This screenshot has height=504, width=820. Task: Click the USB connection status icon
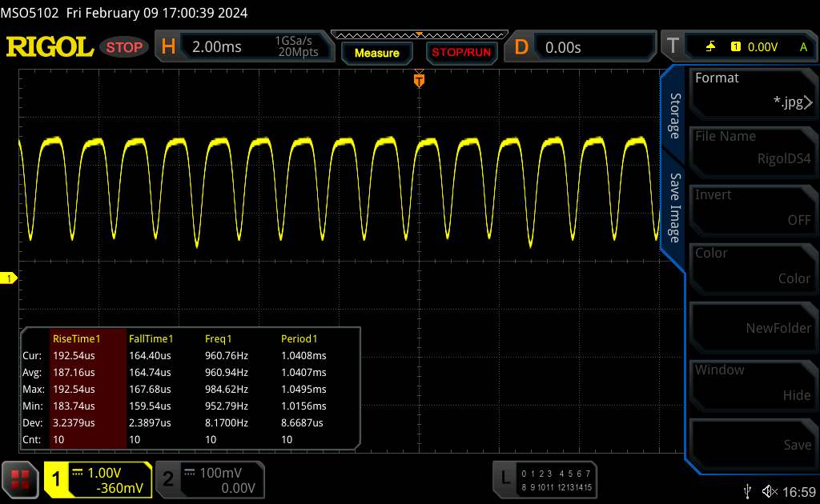747,491
